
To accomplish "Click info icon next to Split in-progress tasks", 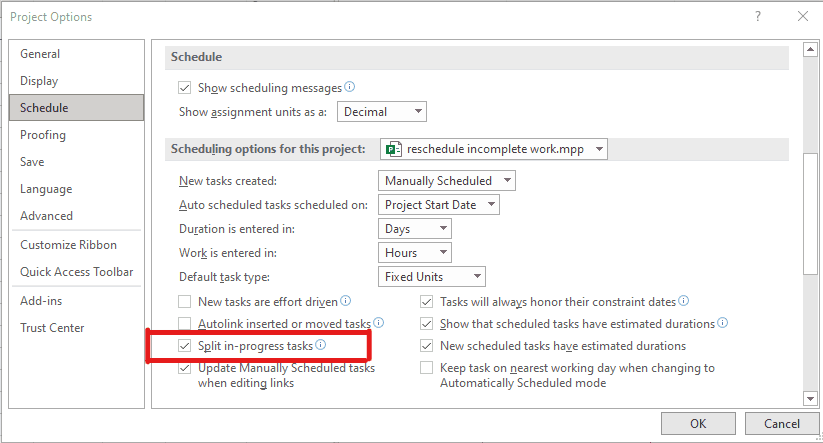I will pos(321,345).
